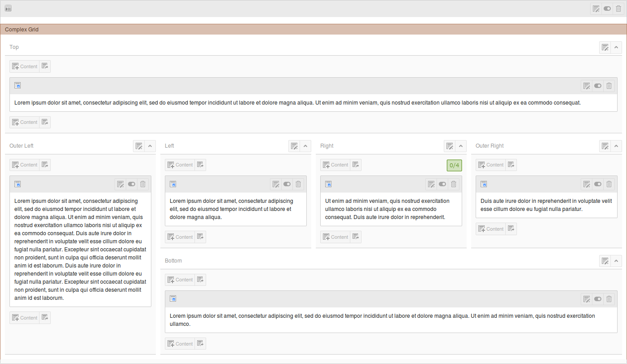Toggle visibility of the Outer Right content element
Screen dimensions: 627x364
598,184
